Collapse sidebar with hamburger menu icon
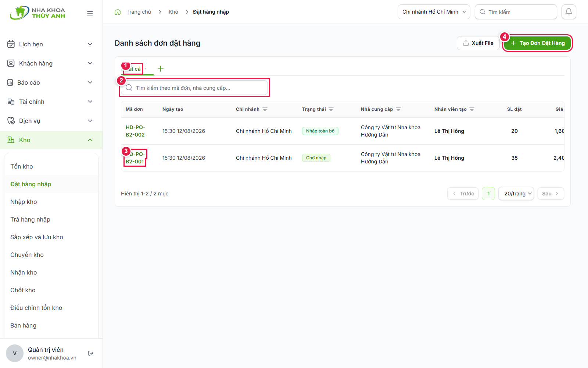The image size is (588, 368). pos(90,13)
